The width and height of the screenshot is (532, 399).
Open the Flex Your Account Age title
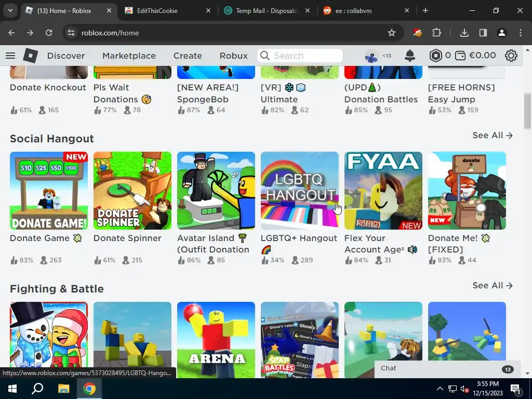click(381, 244)
